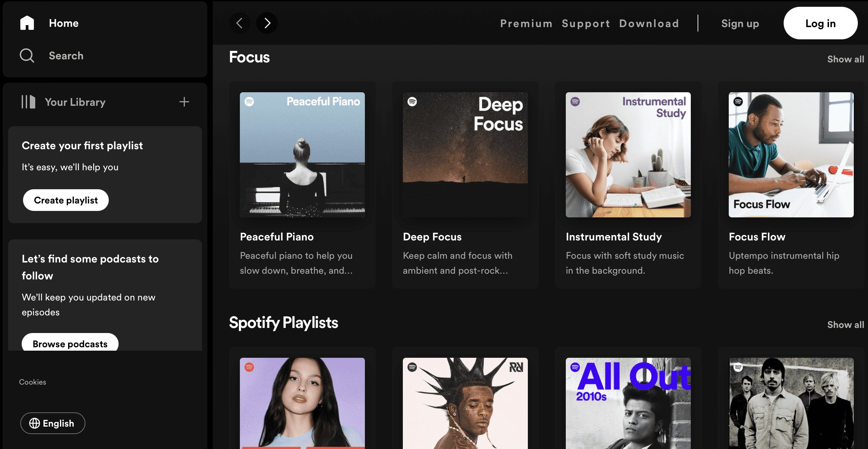868x449 pixels.
Task: Open the Home menu item
Action: (x=49, y=23)
